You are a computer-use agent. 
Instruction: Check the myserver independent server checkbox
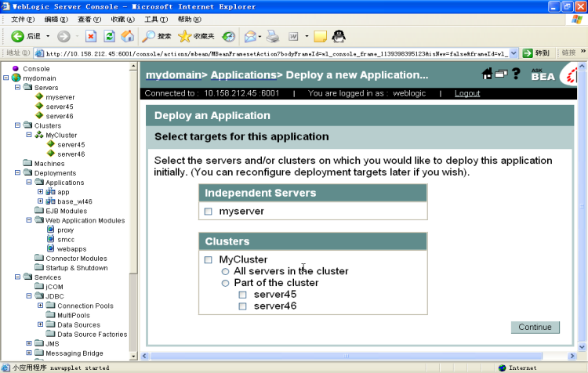pyautogui.click(x=208, y=212)
